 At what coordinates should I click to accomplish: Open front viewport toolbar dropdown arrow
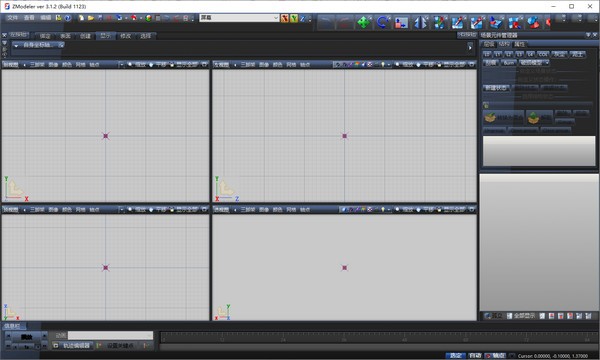point(121,65)
